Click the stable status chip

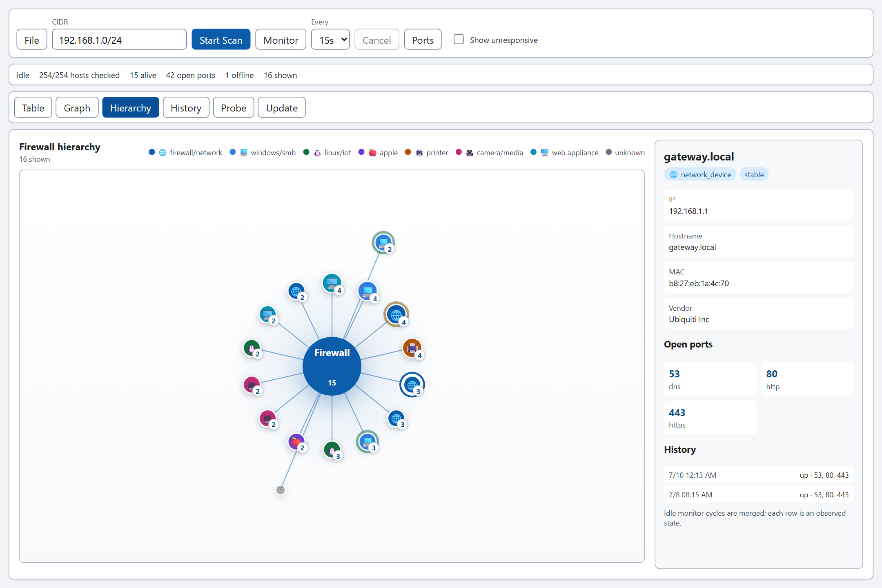pyautogui.click(x=754, y=174)
